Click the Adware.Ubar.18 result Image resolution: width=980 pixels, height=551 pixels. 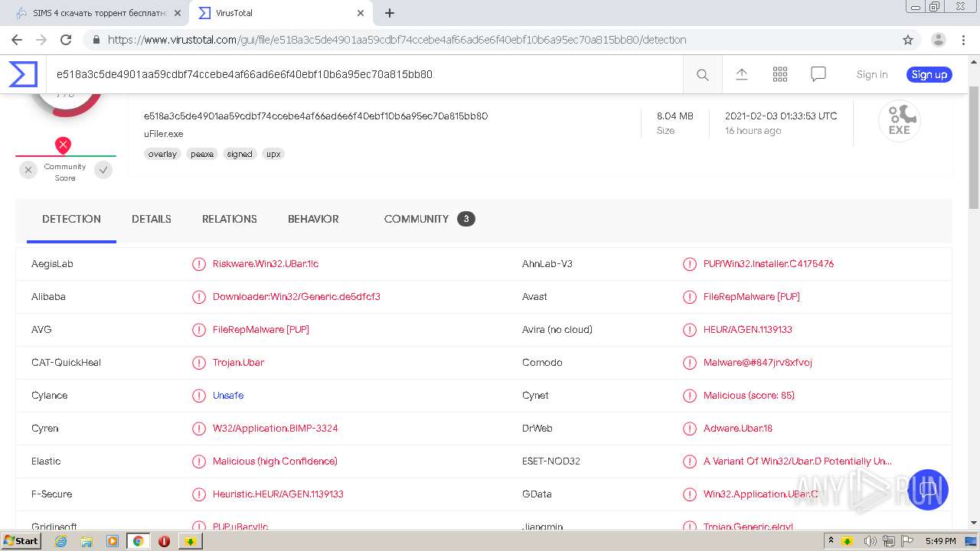point(738,429)
